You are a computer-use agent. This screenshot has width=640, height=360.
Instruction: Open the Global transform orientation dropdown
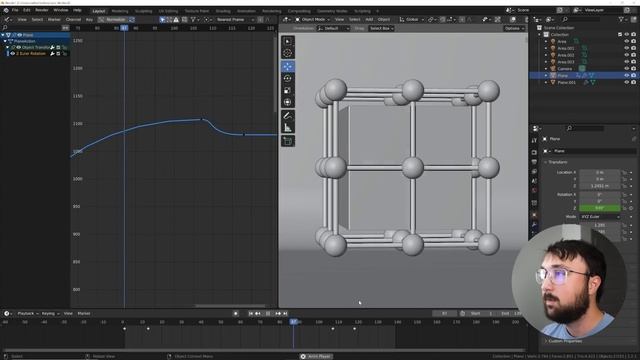coord(411,20)
